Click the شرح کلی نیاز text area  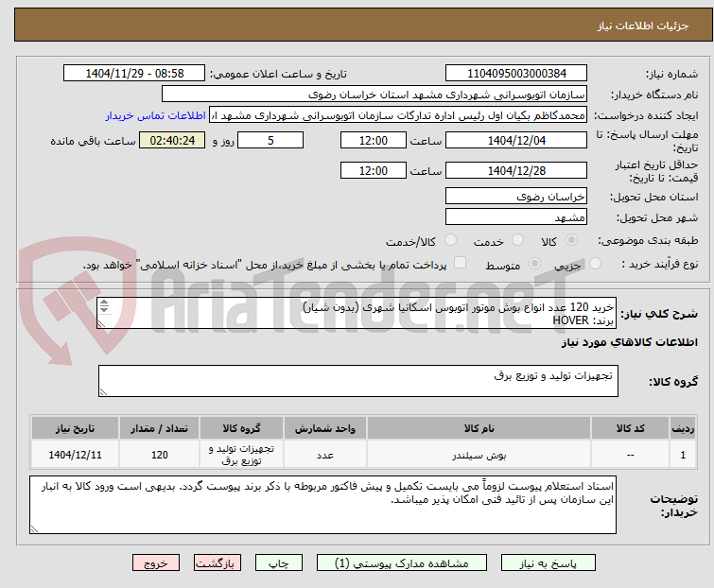(357, 313)
